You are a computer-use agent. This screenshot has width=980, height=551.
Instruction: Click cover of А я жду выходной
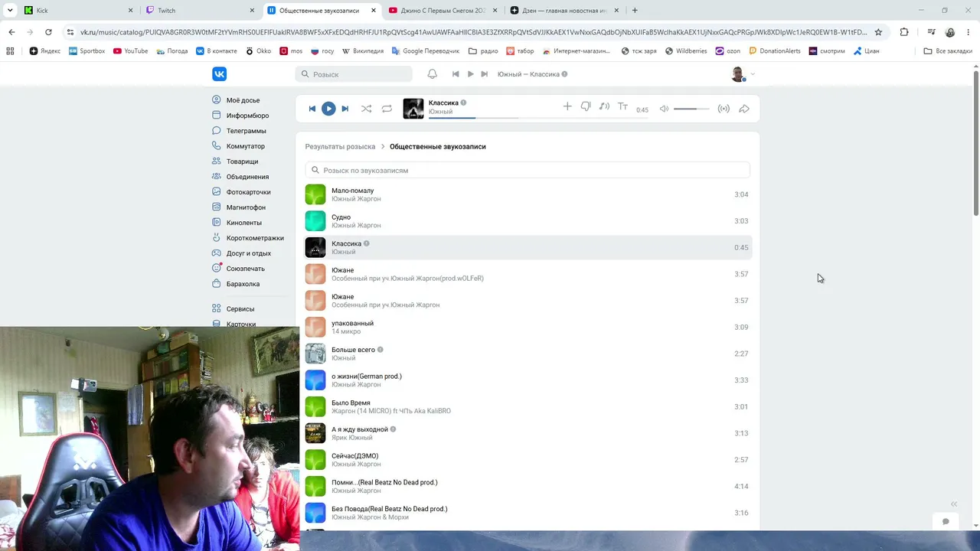pos(315,433)
